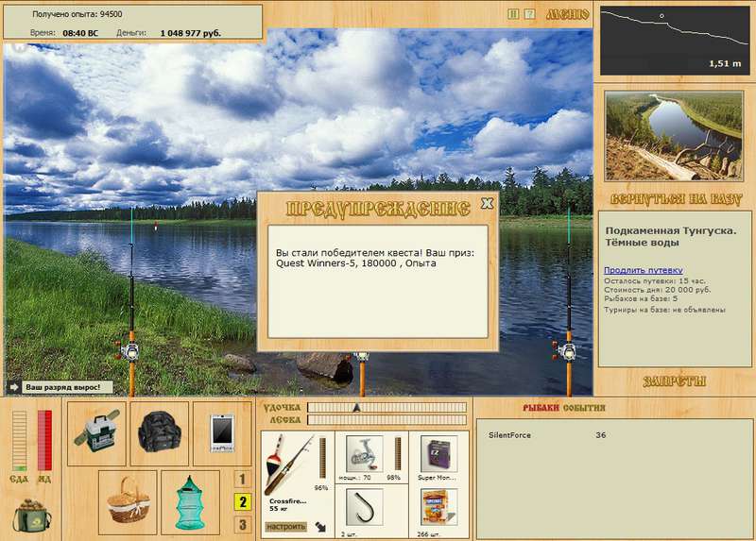Click the money amount 1 048 977 руб.

click(191, 33)
